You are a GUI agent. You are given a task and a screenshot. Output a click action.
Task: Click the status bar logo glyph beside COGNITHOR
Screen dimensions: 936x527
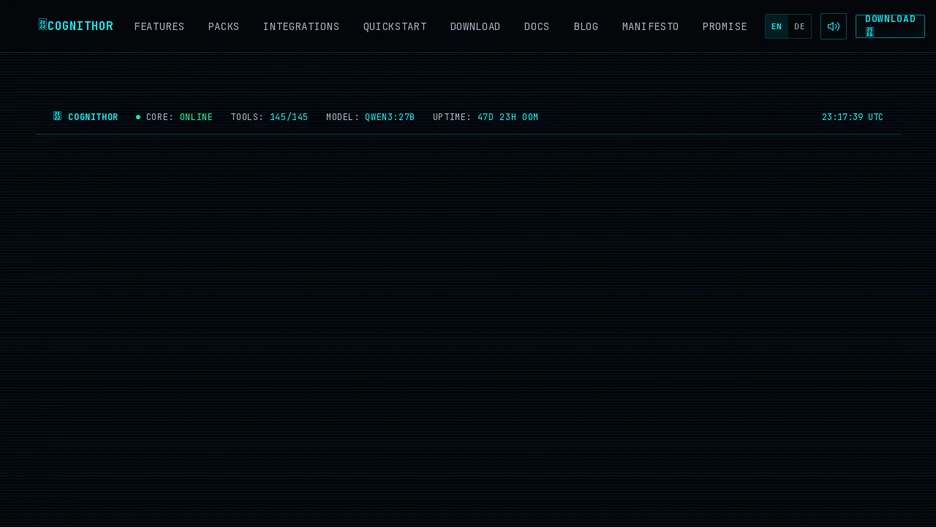[57, 116]
